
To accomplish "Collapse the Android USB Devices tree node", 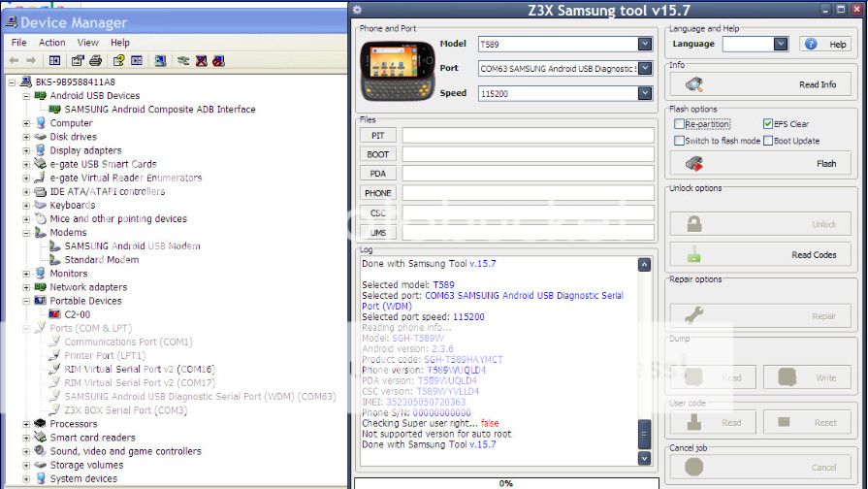I will tap(26, 96).
